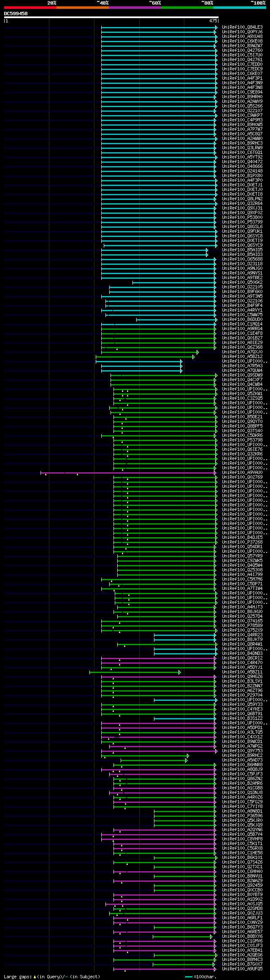Viewport: 270px width, 980px height.
Task: Open hit UniRef100_Q84LE3
Action: 242,27
